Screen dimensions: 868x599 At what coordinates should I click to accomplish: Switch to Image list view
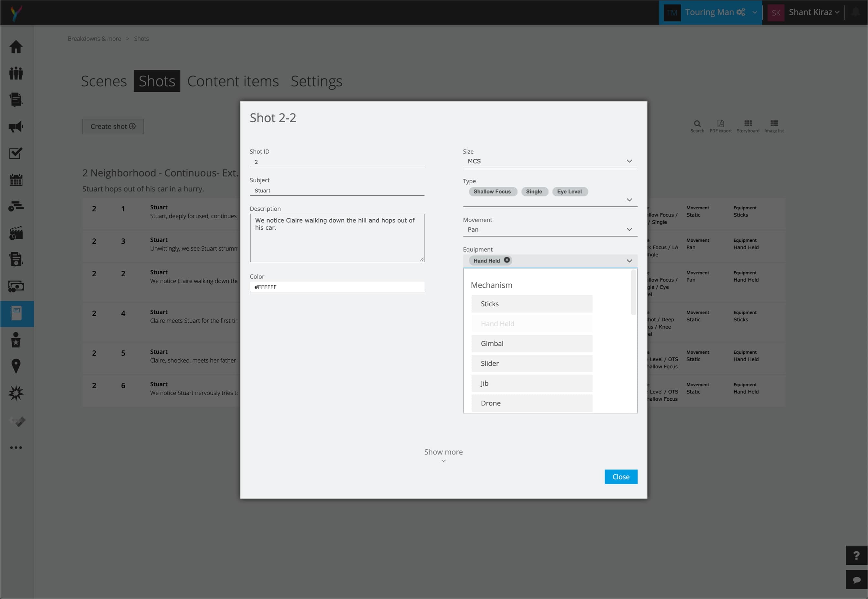click(x=774, y=126)
